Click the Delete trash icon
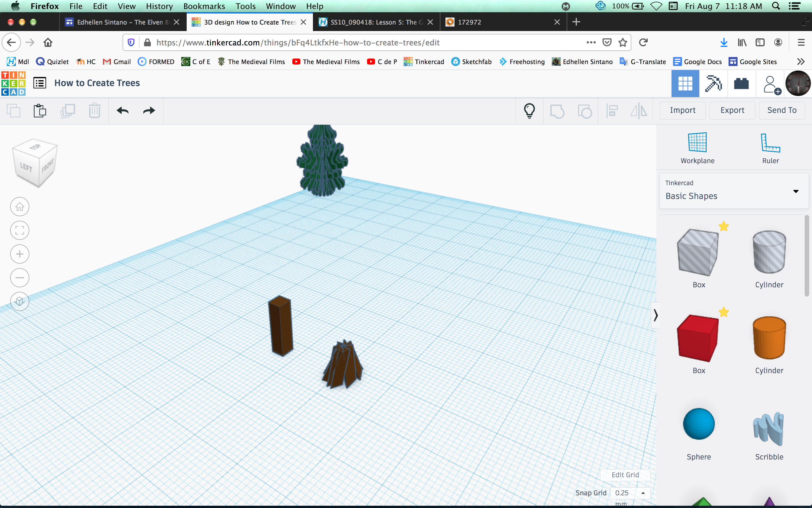Screen dimensions: 812x508 tap(95, 111)
